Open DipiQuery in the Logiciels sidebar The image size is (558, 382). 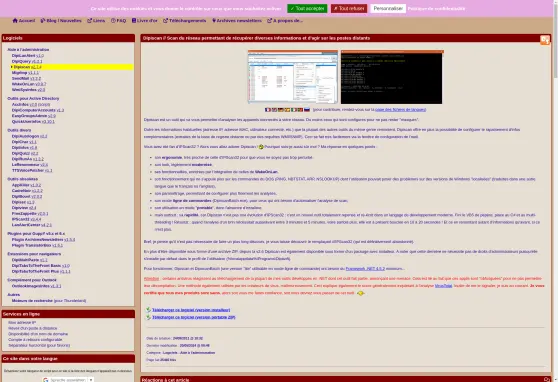tap(27, 61)
